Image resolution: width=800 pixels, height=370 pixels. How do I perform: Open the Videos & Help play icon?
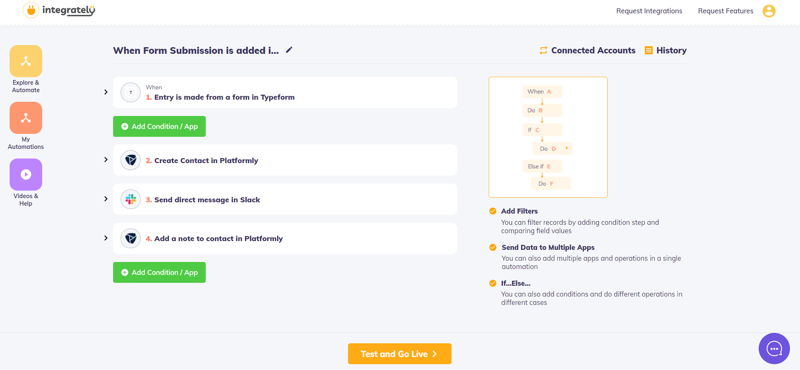click(26, 175)
